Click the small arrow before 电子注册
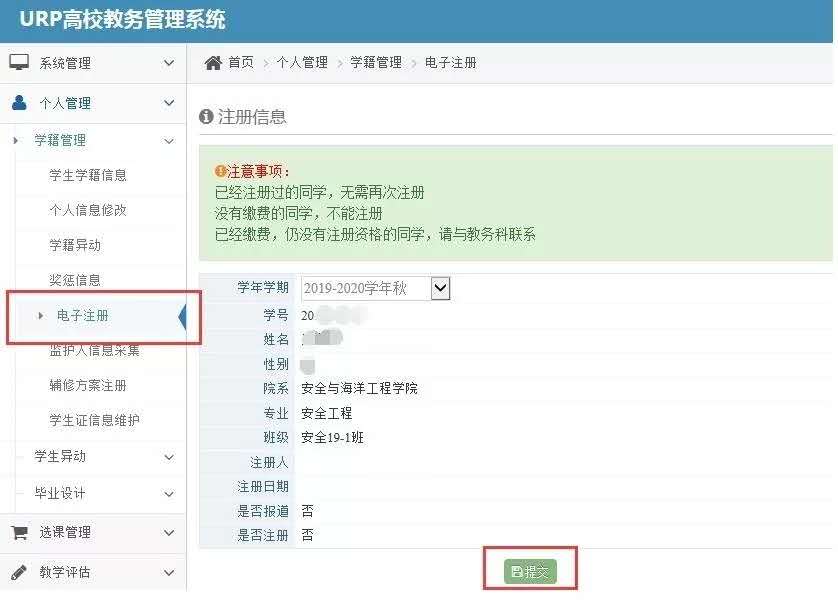Screen dimensions: 838x600 tap(40, 316)
